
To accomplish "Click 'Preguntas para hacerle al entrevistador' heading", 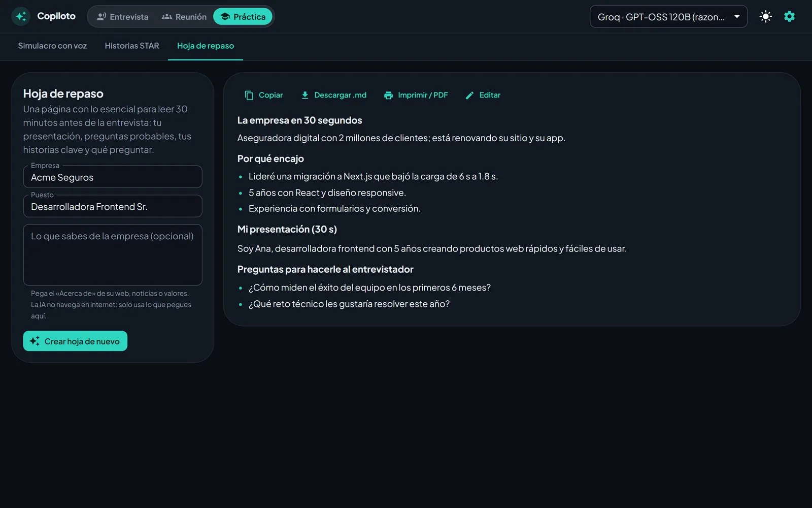I will pos(325,269).
